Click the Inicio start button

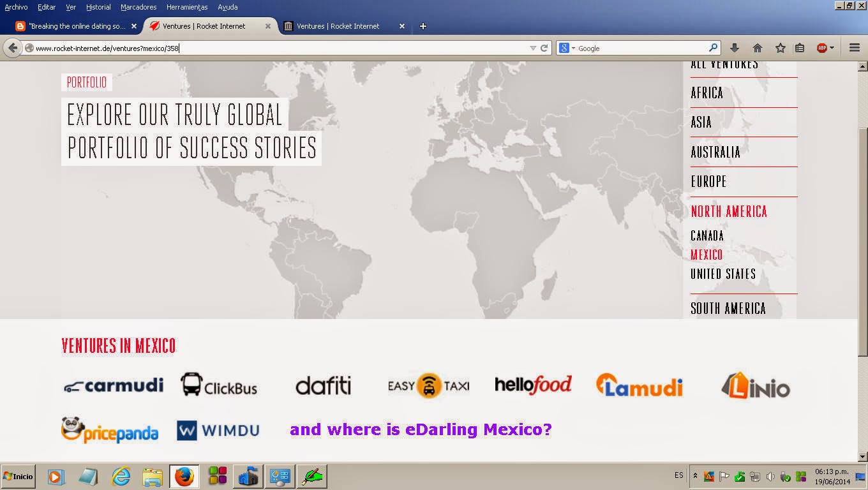(18, 477)
